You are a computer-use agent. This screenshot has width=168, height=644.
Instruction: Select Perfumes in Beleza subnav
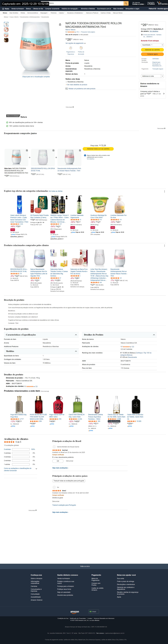[x=53, y=13]
